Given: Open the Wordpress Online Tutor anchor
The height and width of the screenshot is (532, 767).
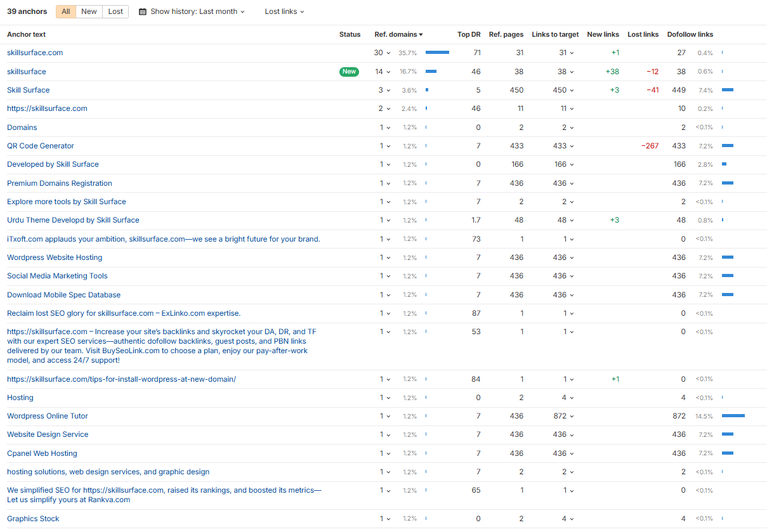Looking at the screenshot, I should pyautogui.click(x=48, y=416).
